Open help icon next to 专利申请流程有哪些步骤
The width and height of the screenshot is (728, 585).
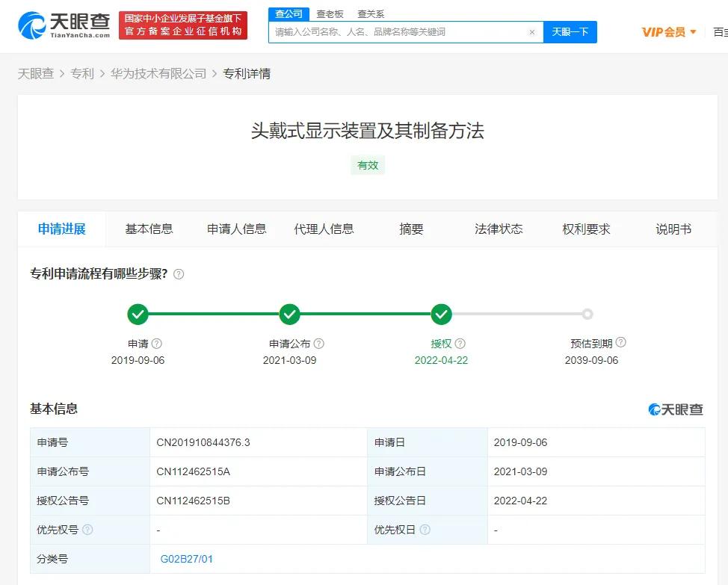pyautogui.click(x=179, y=274)
